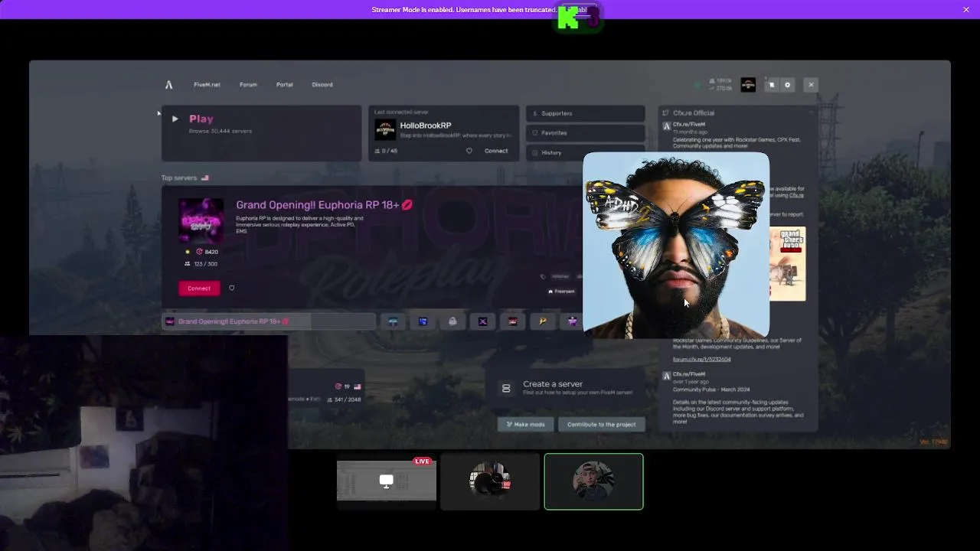This screenshot has height=551, width=980.
Task: Open the forum.cfx.re link in feed
Action: [701, 359]
